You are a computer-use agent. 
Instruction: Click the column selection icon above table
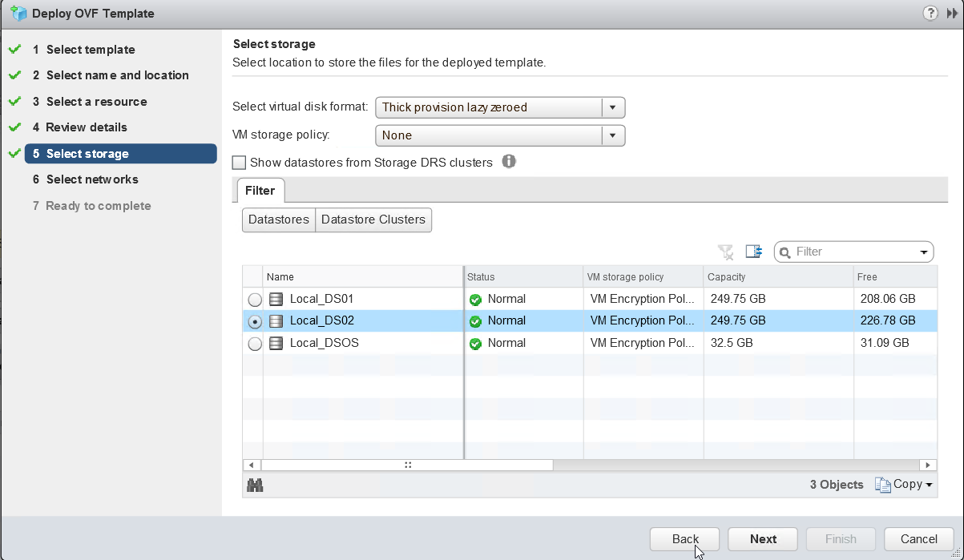753,252
